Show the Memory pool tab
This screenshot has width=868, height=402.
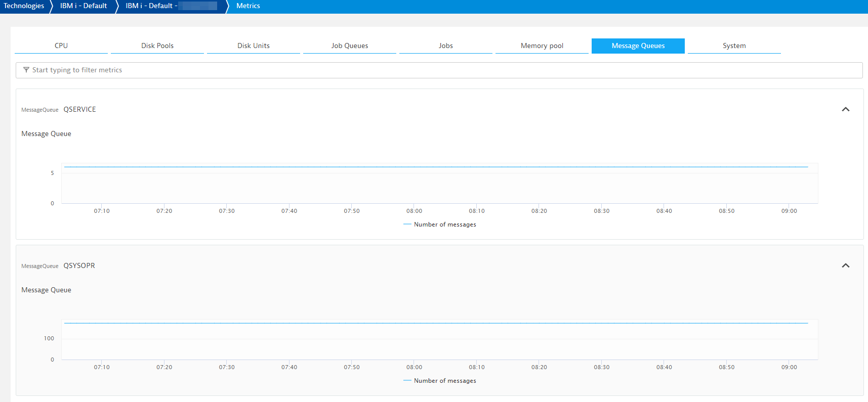click(542, 46)
